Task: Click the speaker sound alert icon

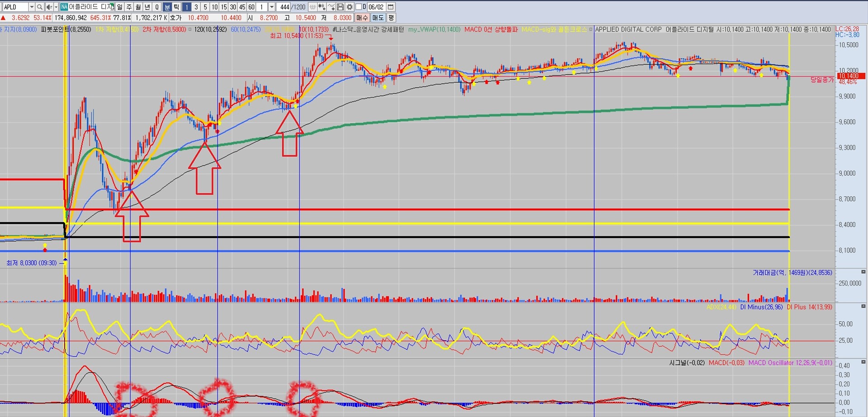Action: [49, 7]
